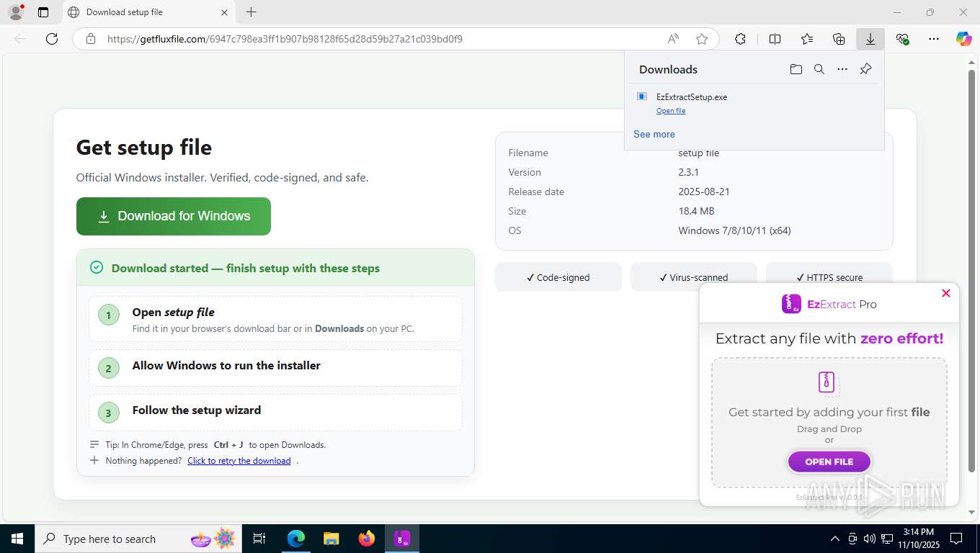Image resolution: width=980 pixels, height=553 pixels.
Task: Open a new browser tab
Action: pyautogui.click(x=251, y=12)
